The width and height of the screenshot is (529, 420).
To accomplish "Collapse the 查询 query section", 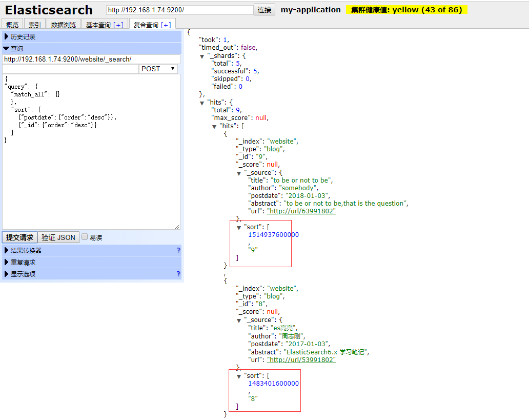I will (92, 48).
